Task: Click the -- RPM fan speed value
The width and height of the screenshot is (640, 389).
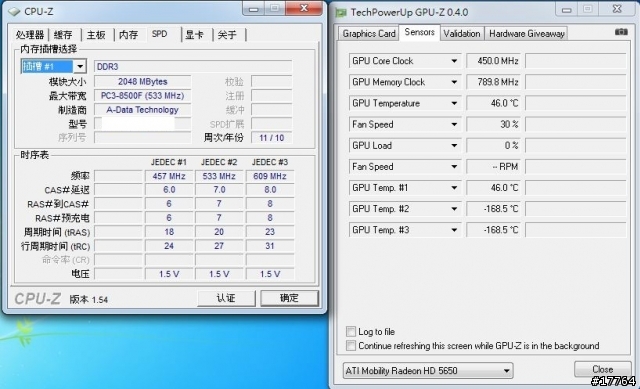Action: pos(494,167)
